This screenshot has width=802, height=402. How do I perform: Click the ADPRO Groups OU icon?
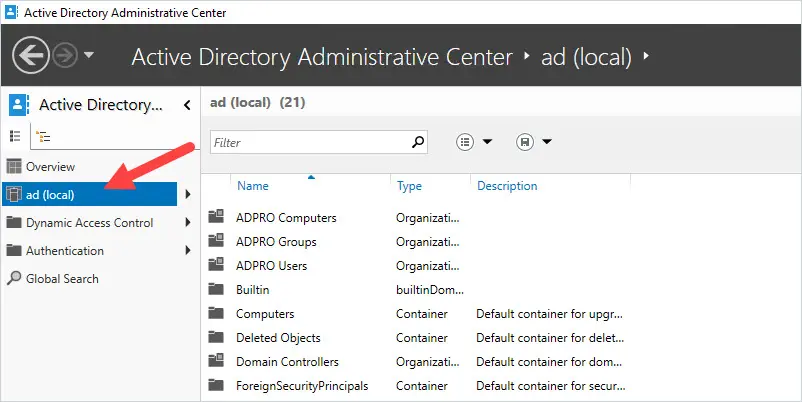(216, 240)
